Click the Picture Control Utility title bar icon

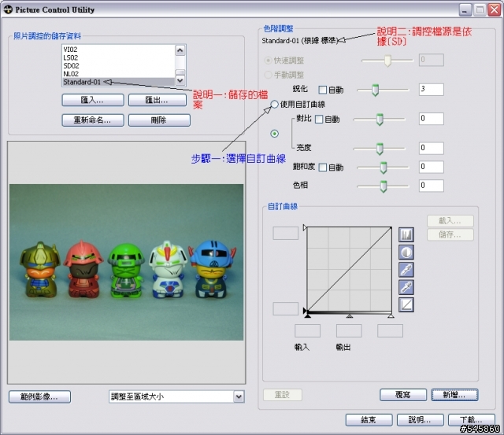tap(8, 9)
